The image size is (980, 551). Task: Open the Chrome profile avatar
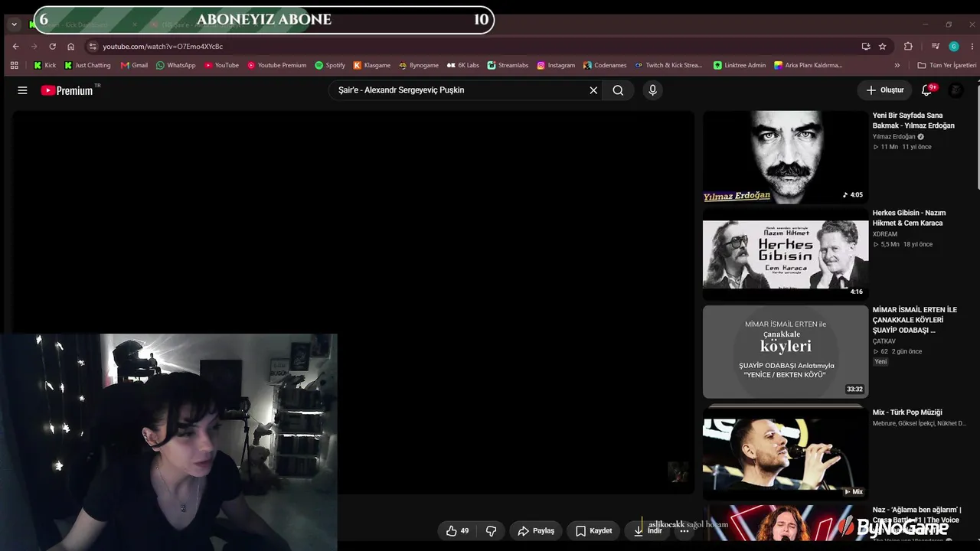(x=954, y=46)
